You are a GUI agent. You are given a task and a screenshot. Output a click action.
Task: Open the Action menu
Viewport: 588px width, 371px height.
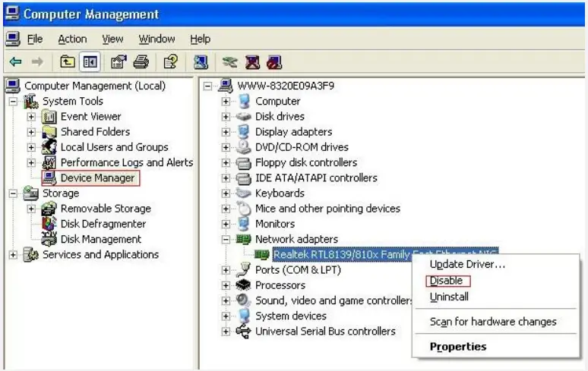(x=72, y=39)
